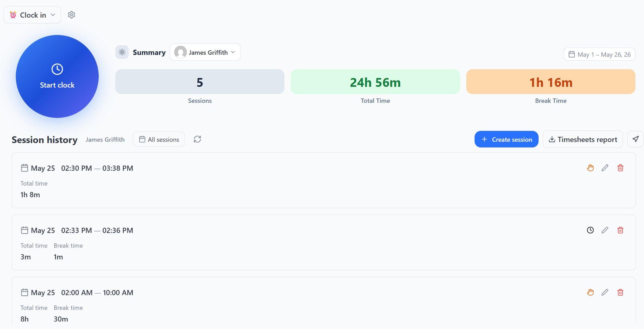The width and height of the screenshot is (644, 329).
Task: Click hand icon on 02:30 PM session
Action: (590, 168)
